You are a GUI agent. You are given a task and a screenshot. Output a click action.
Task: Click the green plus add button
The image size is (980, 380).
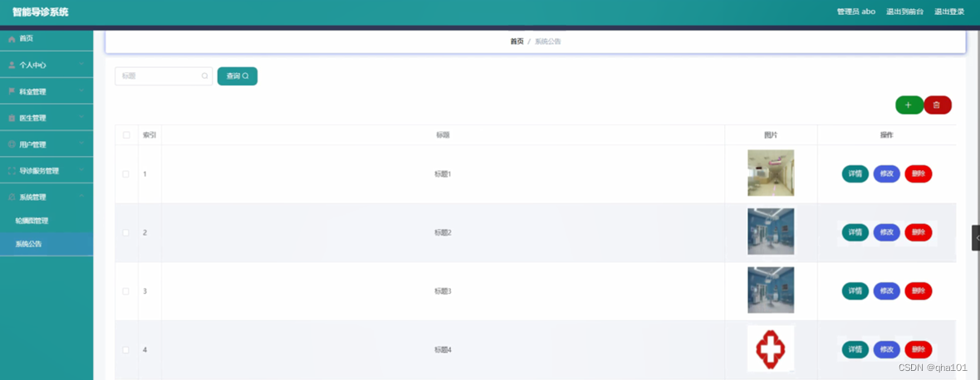[x=909, y=105]
